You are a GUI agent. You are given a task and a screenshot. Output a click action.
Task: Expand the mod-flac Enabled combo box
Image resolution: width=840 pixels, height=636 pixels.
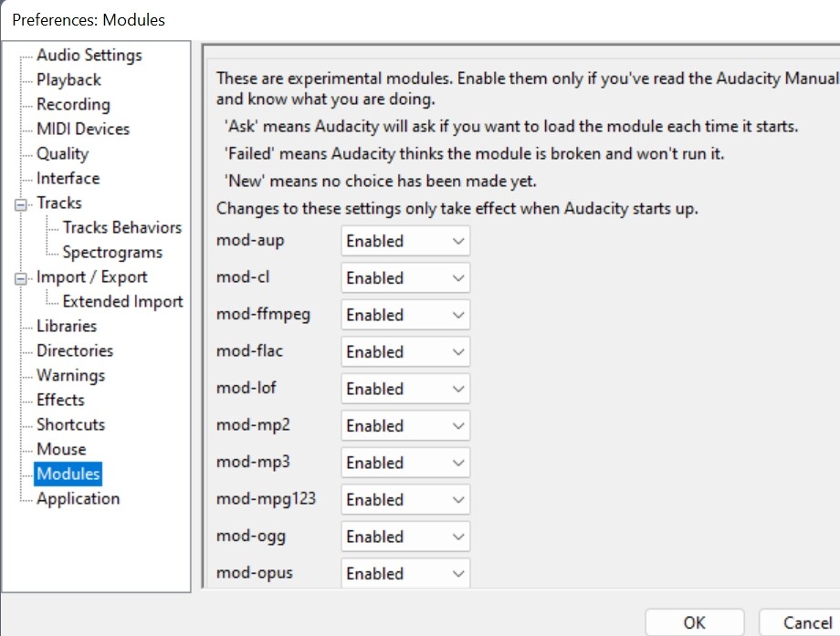pyautogui.click(x=405, y=352)
